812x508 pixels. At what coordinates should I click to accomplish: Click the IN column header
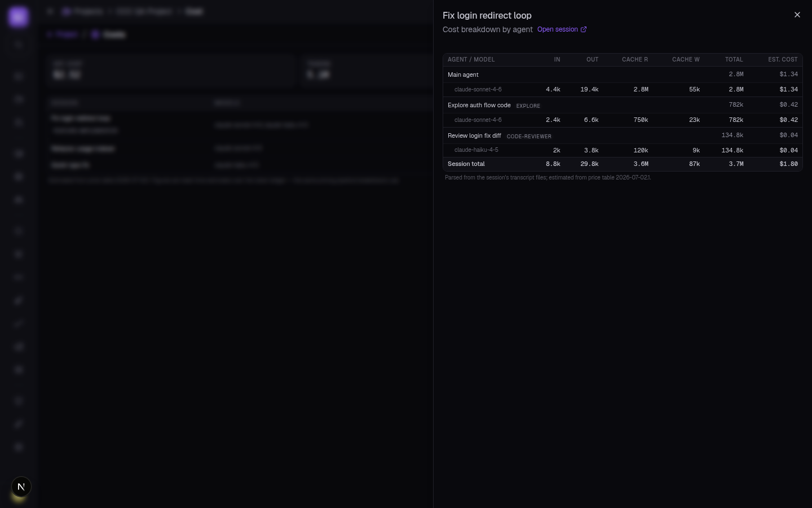click(x=557, y=59)
